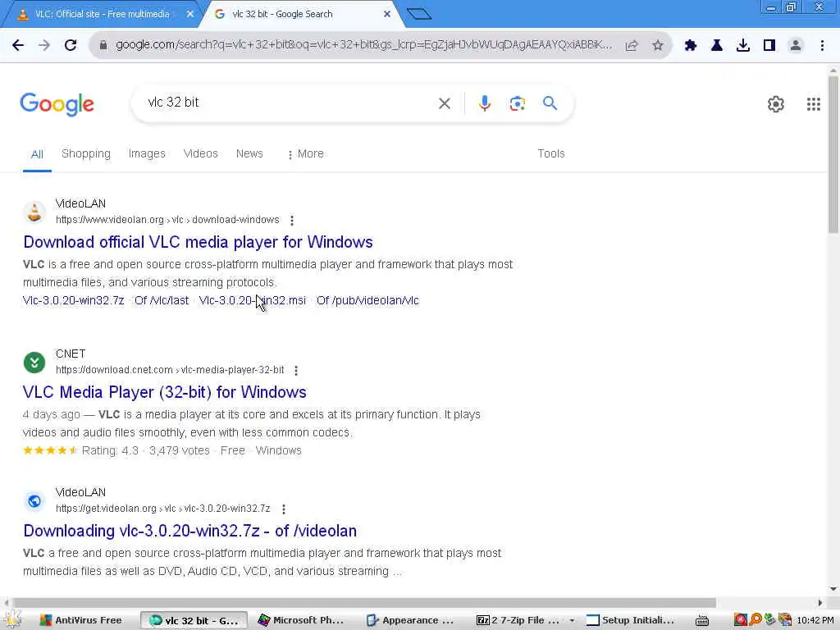Search by image with Lens icon
840x630 pixels.
tap(517, 103)
